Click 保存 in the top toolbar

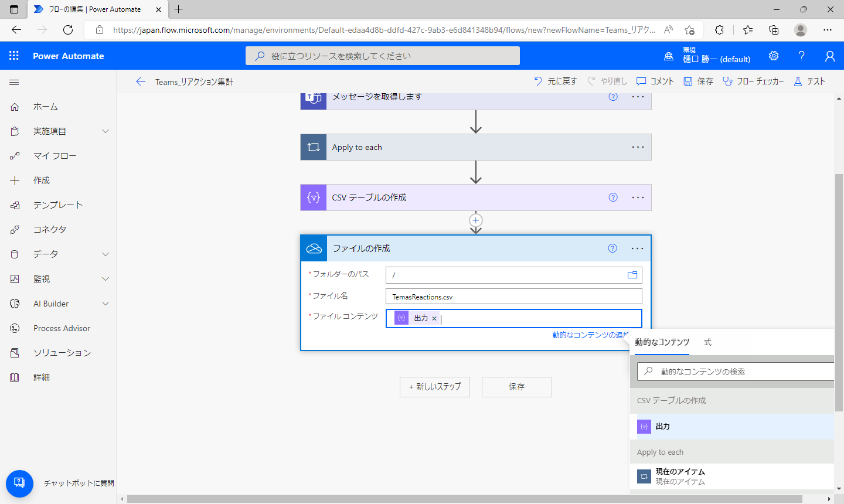(x=698, y=81)
